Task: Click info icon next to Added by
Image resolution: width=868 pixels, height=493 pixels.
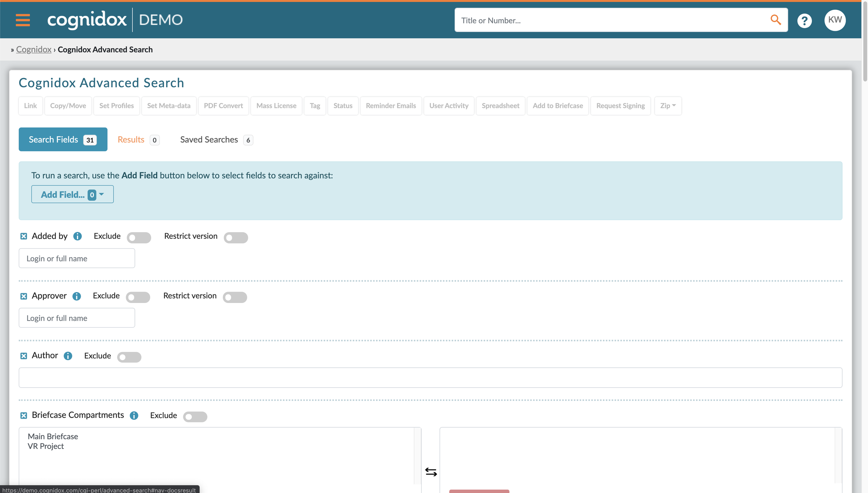Action: point(77,236)
